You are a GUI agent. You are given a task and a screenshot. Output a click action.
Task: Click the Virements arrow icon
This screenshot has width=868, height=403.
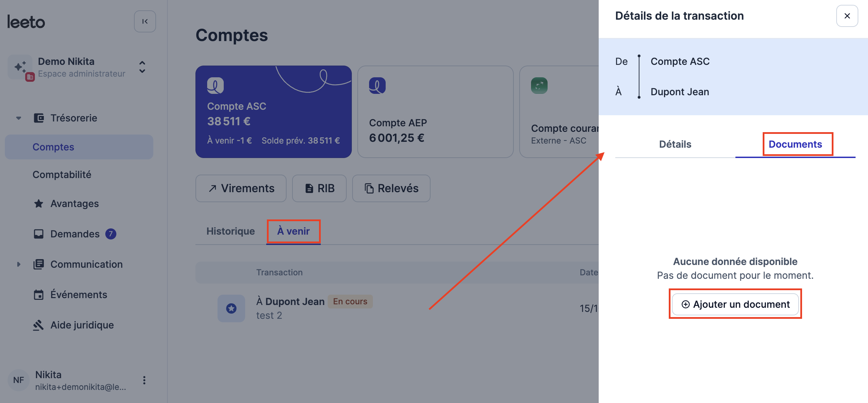coord(213,188)
